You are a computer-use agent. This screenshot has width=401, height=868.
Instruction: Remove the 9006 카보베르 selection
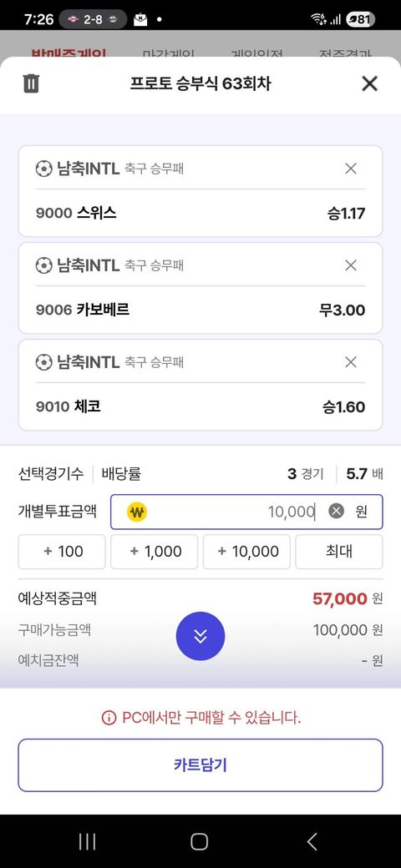[351, 265]
